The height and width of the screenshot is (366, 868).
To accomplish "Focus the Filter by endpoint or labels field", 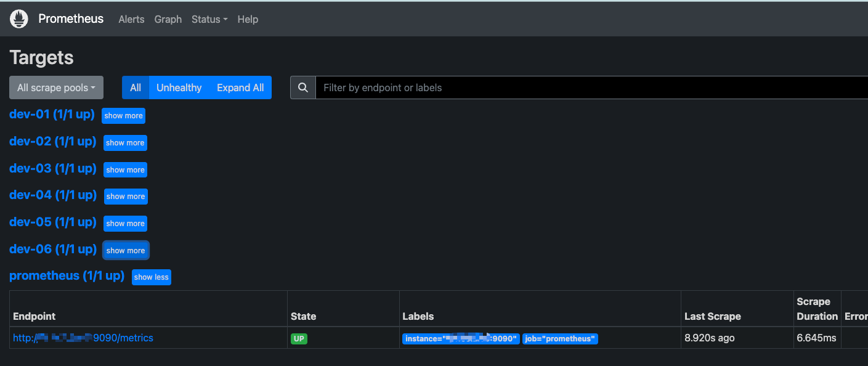I will [591, 87].
